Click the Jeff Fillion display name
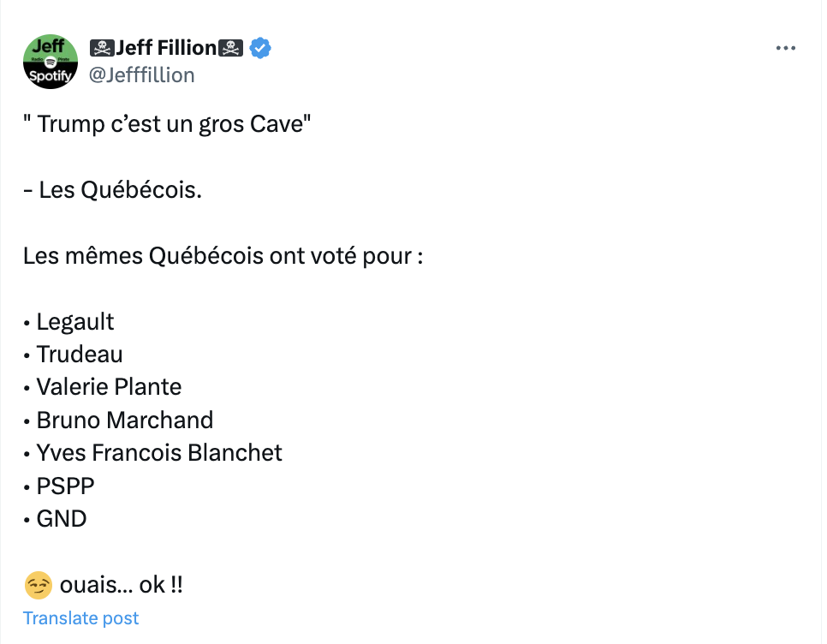Screen dimensions: 827x644 pyautogui.click(x=166, y=48)
